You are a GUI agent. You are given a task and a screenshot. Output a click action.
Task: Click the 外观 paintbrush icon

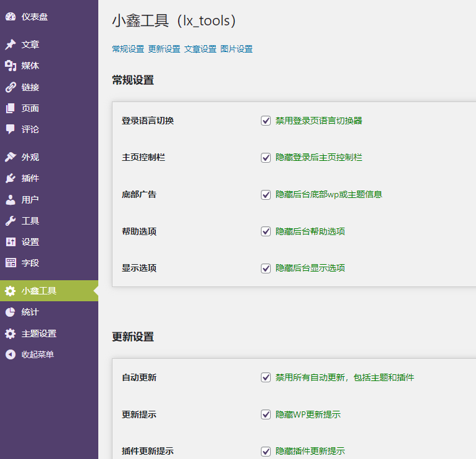coord(11,157)
